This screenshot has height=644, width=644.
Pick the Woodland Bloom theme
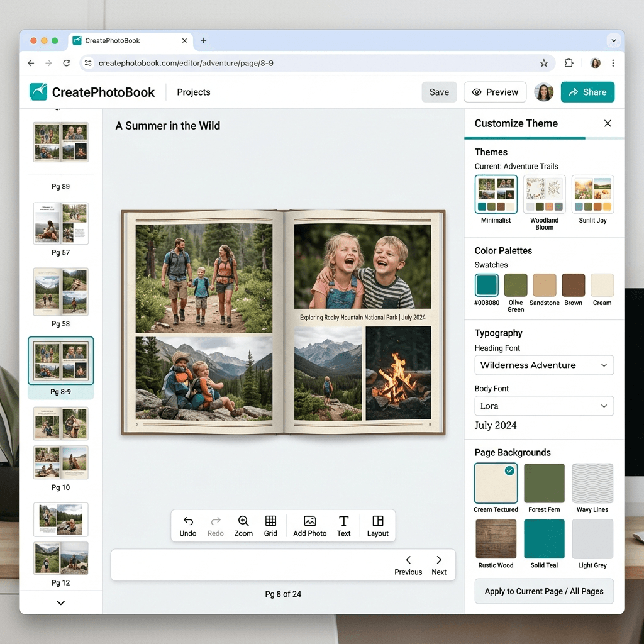(x=544, y=195)
